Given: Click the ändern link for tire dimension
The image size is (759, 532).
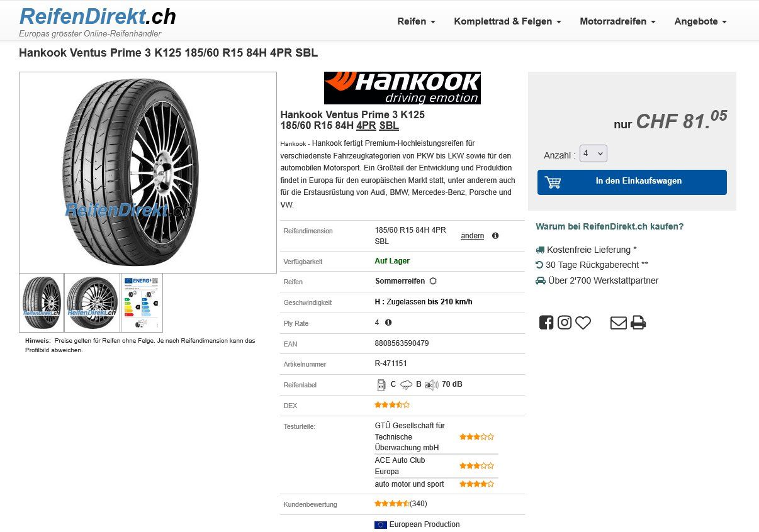Looking at the screenshot, I should 473,236.
